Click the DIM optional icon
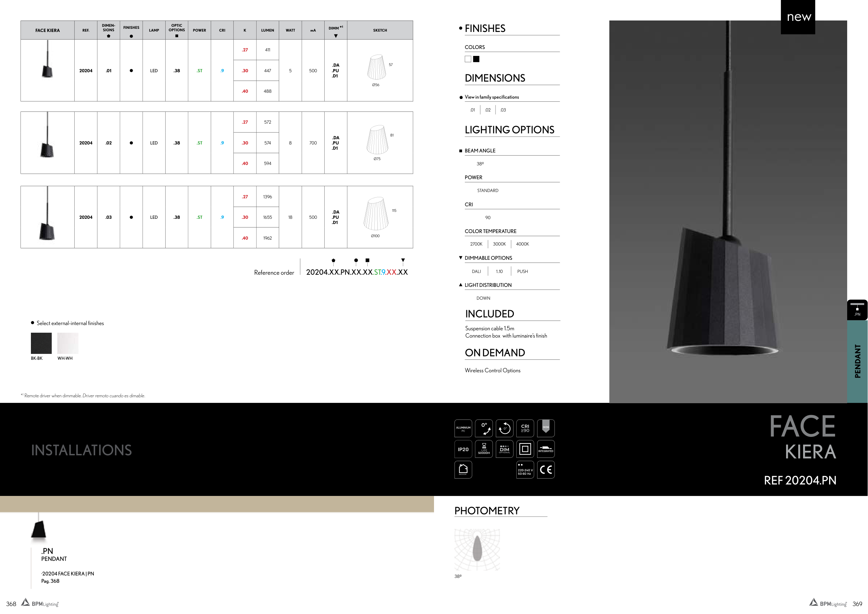The image size is (868, 614). click(x=504, y=449)
